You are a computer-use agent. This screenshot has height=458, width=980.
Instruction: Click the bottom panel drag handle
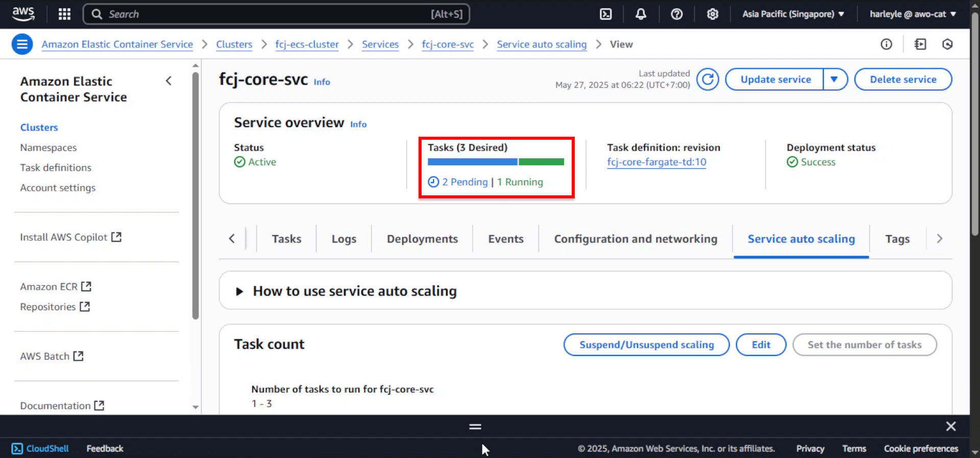(x=475, y=426)
